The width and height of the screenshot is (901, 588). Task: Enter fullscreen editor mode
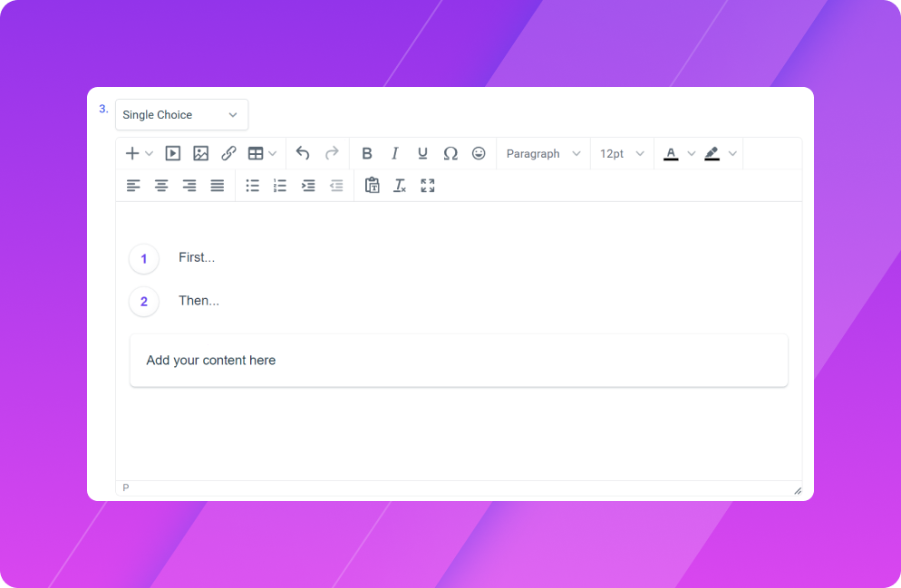pyautogui.click(x=428, y=186)
